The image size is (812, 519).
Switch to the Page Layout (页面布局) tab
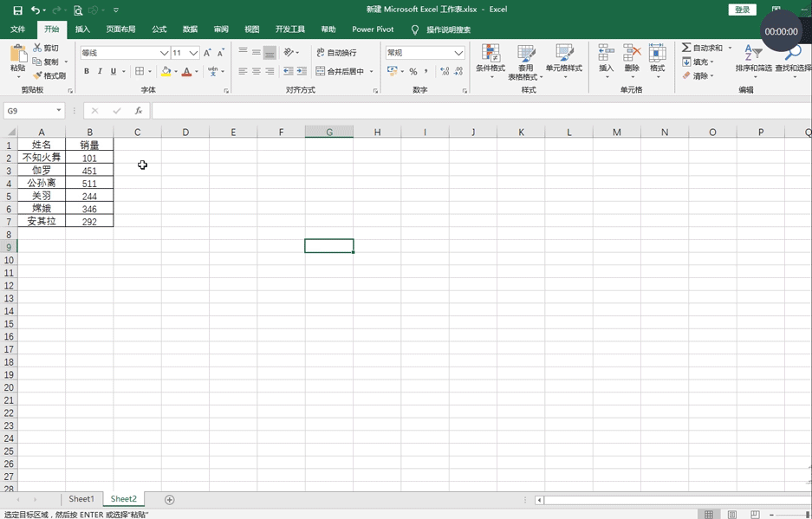pos(120,29)
